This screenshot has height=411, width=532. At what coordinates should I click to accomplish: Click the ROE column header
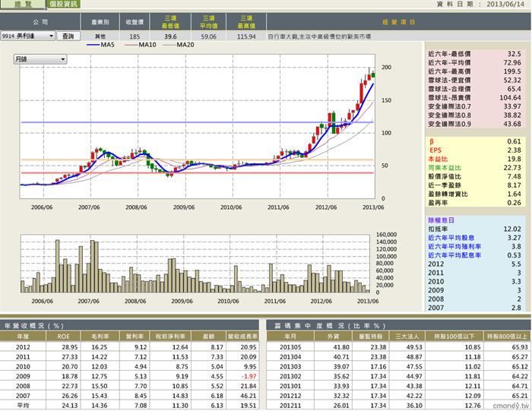tap(63, 337)
